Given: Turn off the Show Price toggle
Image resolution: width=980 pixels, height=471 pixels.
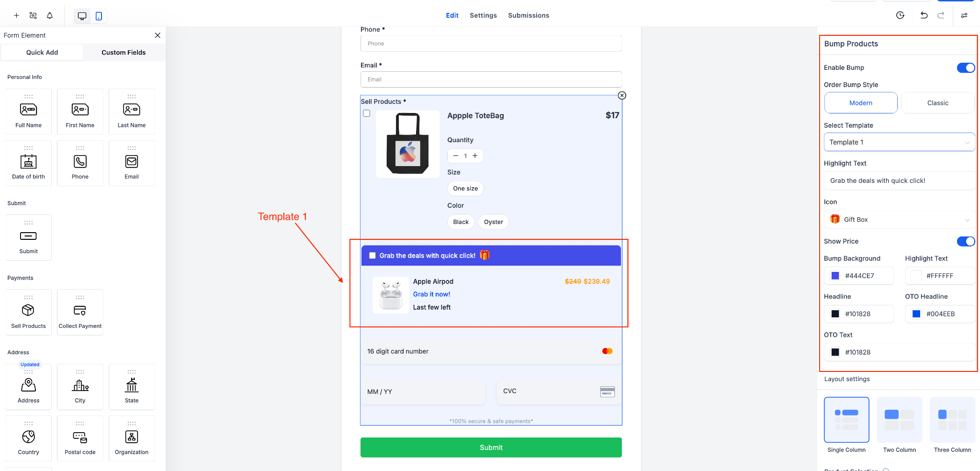Looking at the screenshot, I should click(x=966, y=242).
